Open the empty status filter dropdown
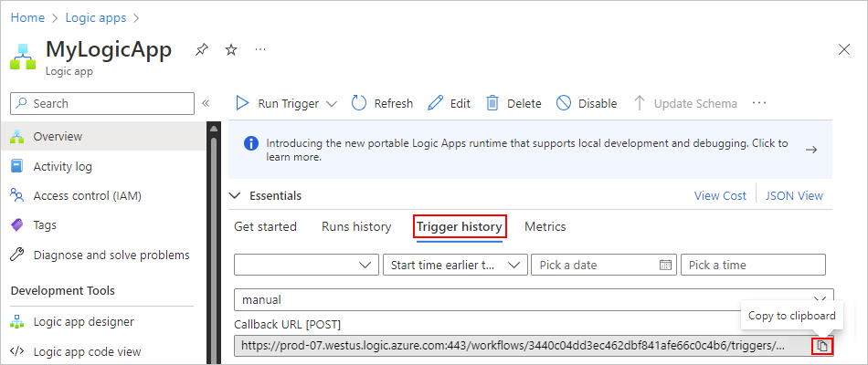This screenshot has height=365, width=868. (x=307, y=265)
